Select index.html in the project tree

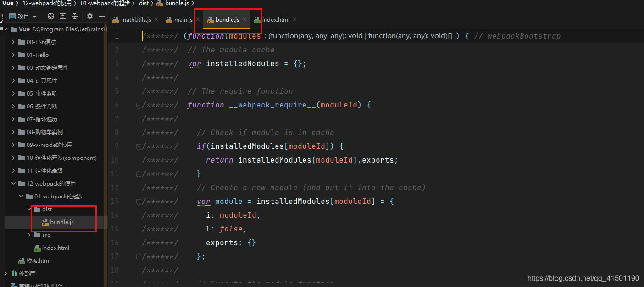(x=56, y=248)
